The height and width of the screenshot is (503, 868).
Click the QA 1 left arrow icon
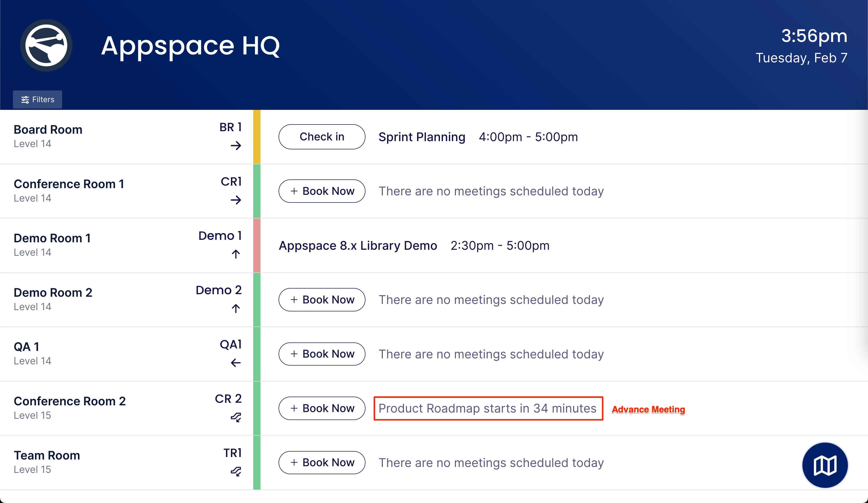pos(236,363)
